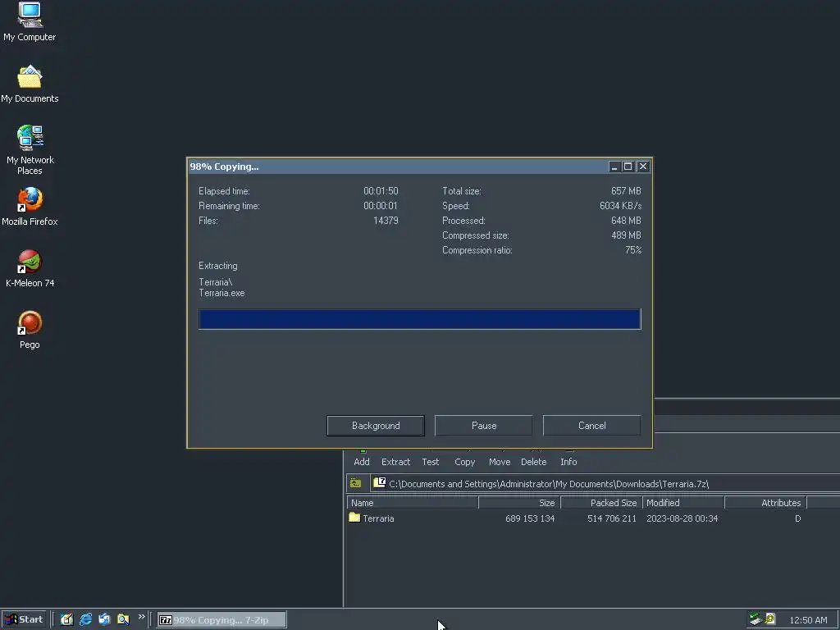Viewport: 840px width, 630px height.
Task: Click Test in 7-Zip toolbar
Action: coord(430,461)
